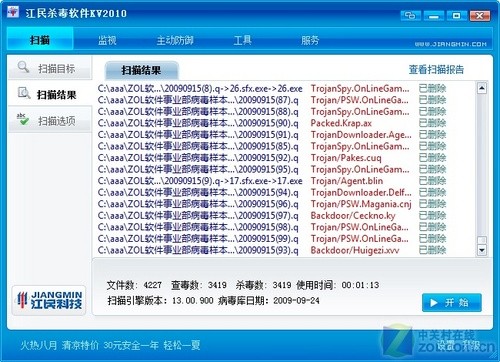The image size is (500, 362).
Task: Click the 江民杀毒软件KV2010 window title
Action: point(76,13)
